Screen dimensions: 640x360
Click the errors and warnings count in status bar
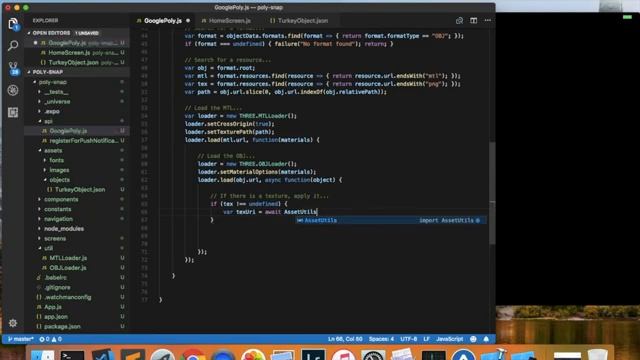[51, 339]
